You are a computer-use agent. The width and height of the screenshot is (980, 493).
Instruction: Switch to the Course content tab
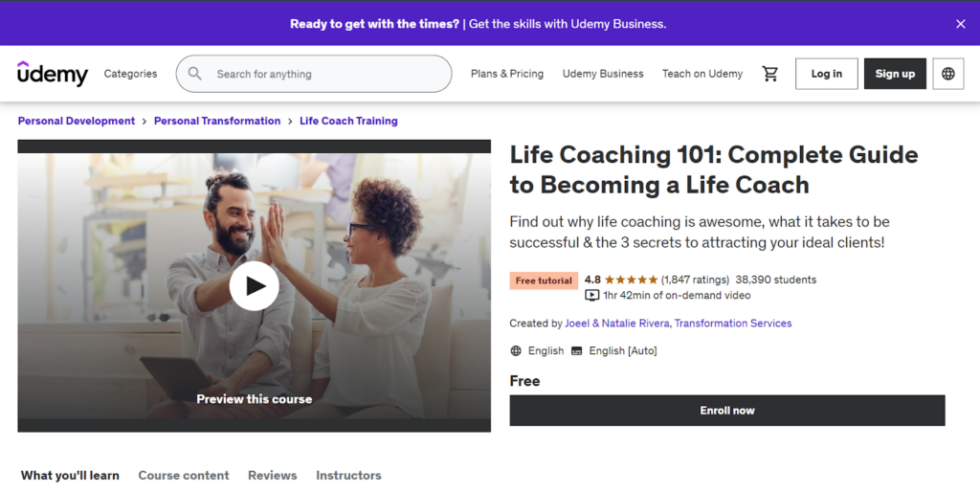(x=184, y=476)
